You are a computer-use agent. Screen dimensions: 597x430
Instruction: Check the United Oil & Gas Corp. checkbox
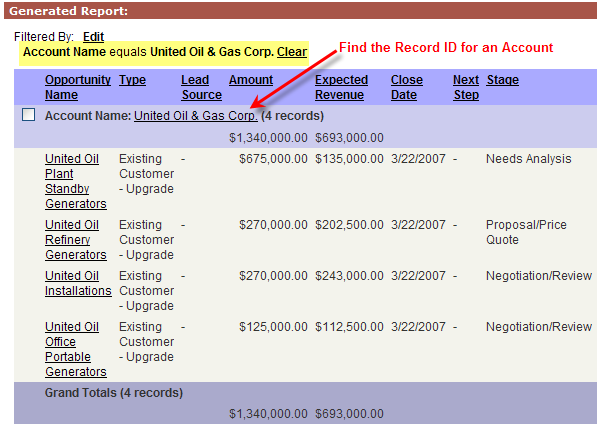coord(29,115)
